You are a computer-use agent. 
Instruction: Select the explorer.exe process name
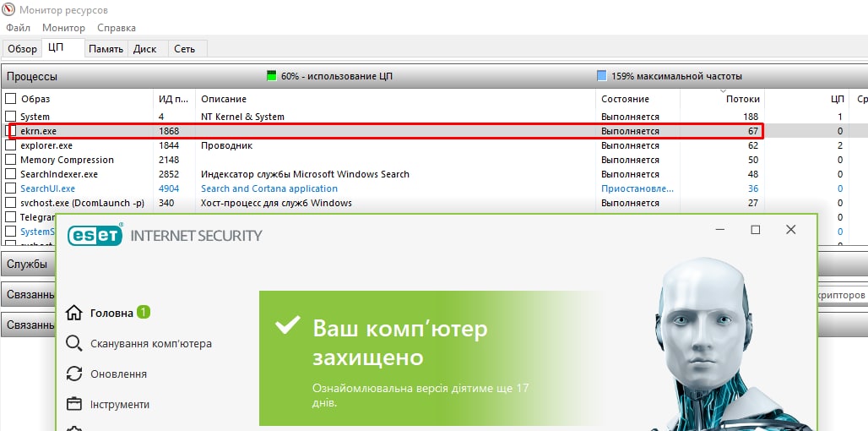click(46, 145)
